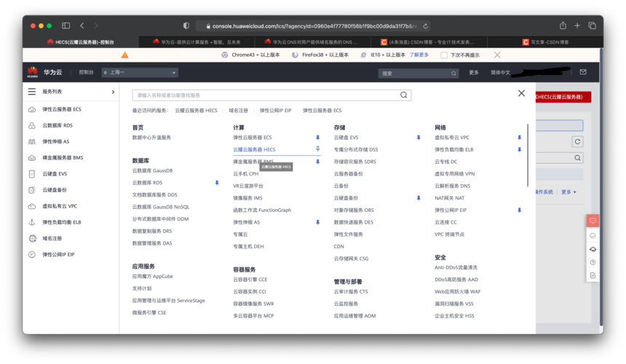626x364 pixels.
Task: Open 对象存储服务 OBS link
Action: (x=354, y=210)
